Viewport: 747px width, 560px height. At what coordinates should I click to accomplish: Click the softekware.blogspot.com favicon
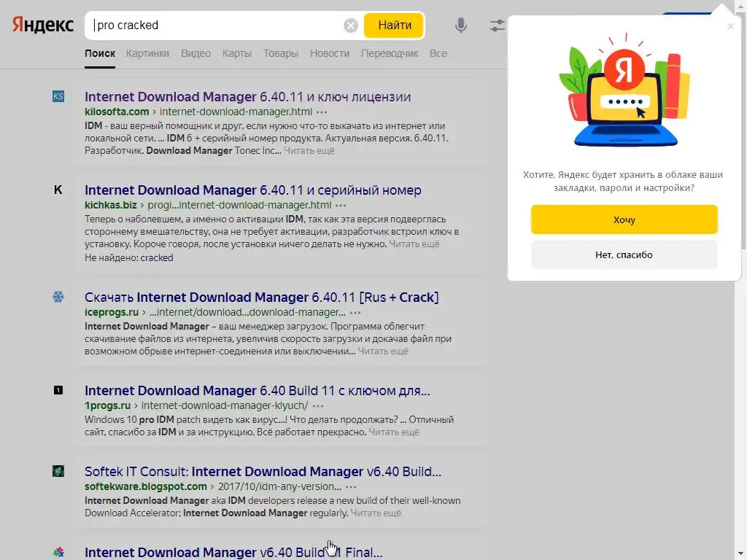coord(58,472)
